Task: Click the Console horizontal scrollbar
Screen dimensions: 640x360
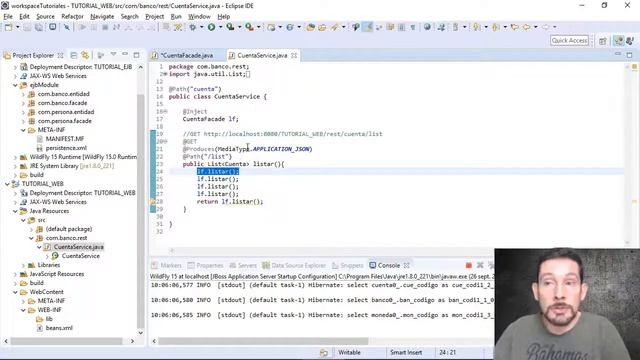Action: [263, 341]
